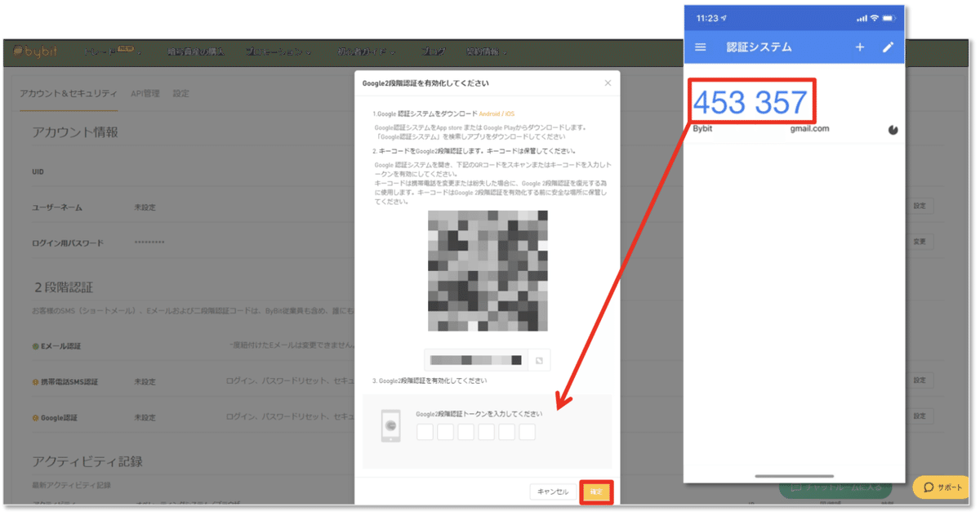Tap the pencil edit icon in authenticator
Viewport: 980px width, 516px height.
pos(889,47)
